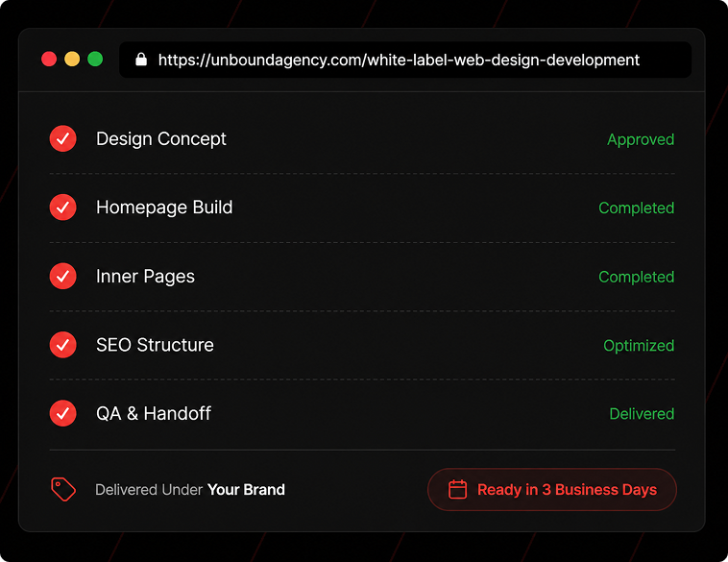Image resolution: width=728 pixels, height=562 pixels.
Task: Select Completed status beside Homepage Build
Action: coord(637,208)
